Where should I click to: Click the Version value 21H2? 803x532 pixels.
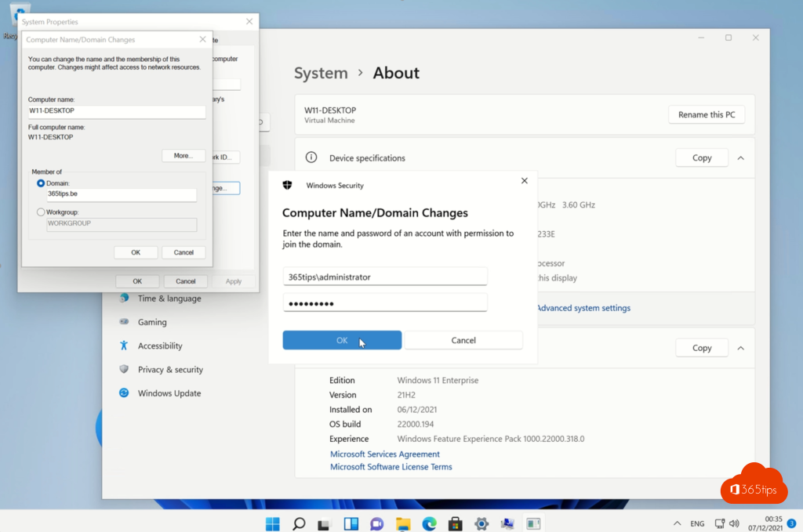click(x=406, y=395)
